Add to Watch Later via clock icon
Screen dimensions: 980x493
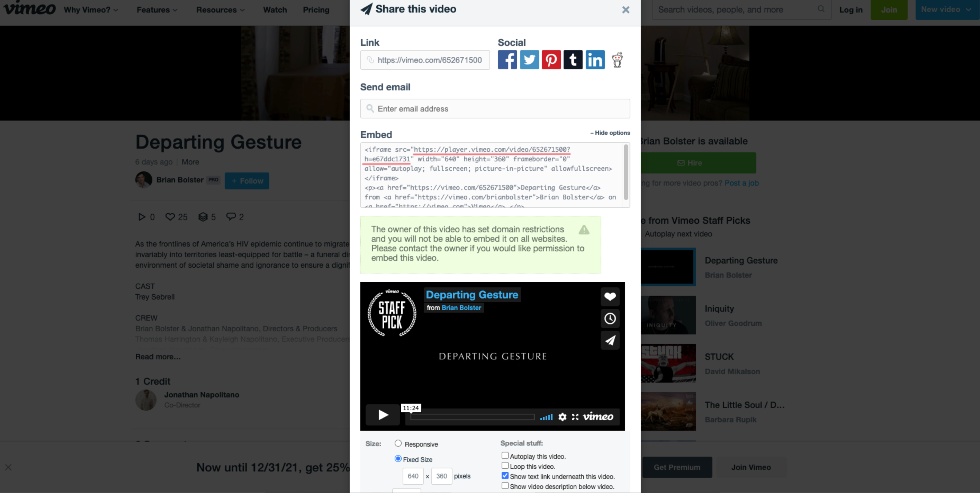610,319
